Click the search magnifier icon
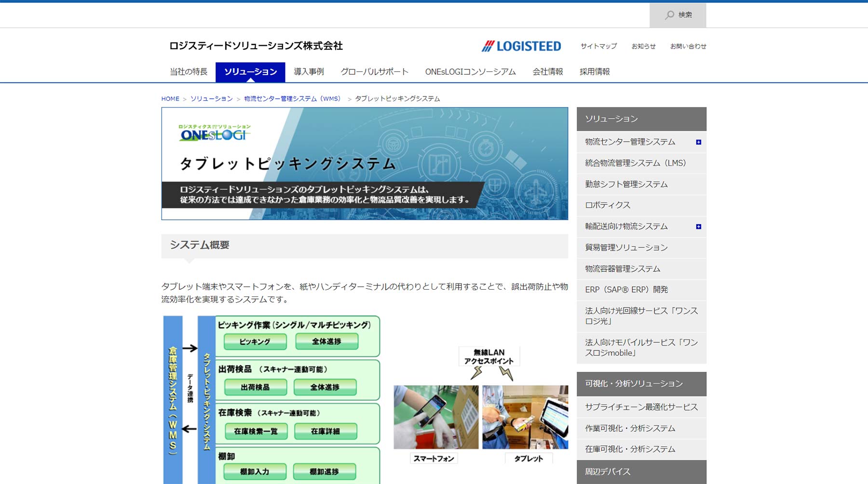Screen dimensions: 868x484 tap(669, 15)
